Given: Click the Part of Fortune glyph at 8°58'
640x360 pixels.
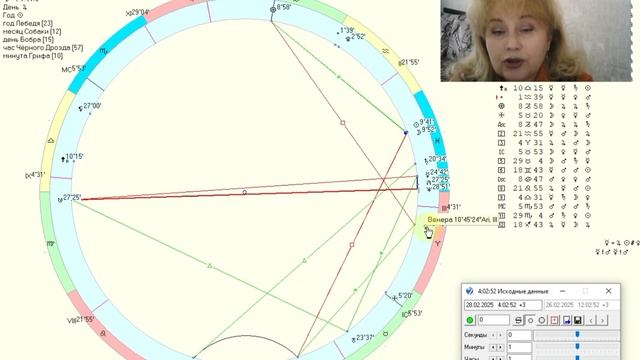Looking at the screenshot, I should (x=273, y=9).
